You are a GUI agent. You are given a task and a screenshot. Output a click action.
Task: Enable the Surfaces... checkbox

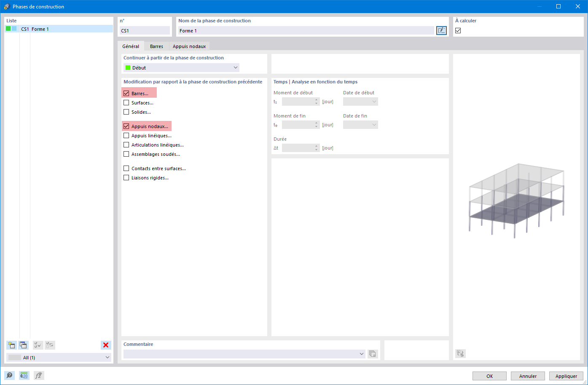(x=126, y=102)
